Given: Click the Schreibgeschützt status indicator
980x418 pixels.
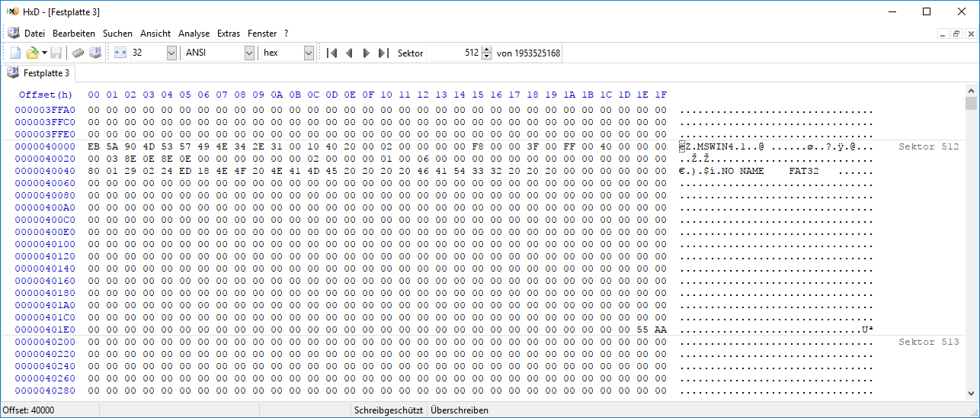Looking at the screenshot, I should [x=389, y=410].
